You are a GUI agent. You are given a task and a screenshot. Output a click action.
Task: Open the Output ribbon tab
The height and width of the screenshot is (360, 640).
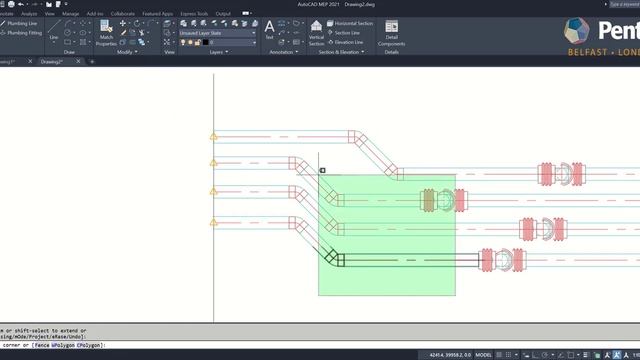(x=223, y=13)
